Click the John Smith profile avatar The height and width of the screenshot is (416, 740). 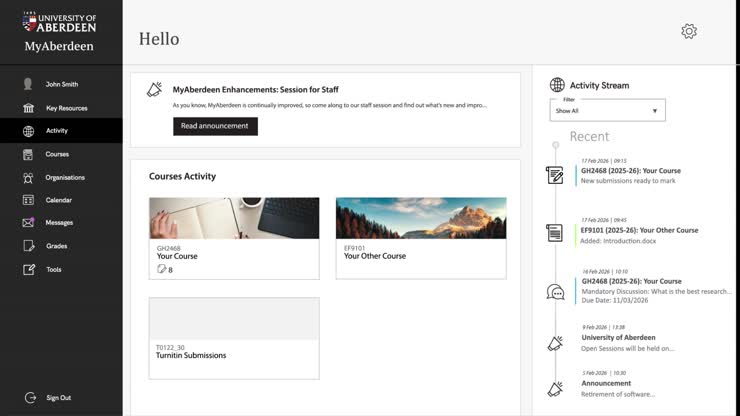pyautogui.click(x=28, y=85)
